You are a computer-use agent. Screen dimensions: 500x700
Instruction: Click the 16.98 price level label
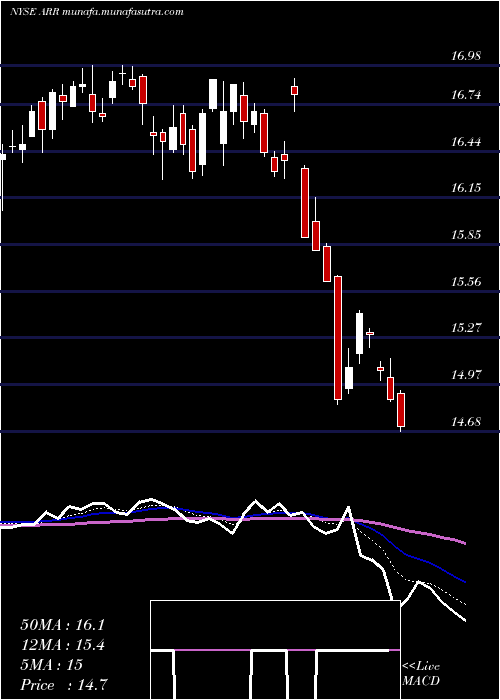tap(466, 56)
